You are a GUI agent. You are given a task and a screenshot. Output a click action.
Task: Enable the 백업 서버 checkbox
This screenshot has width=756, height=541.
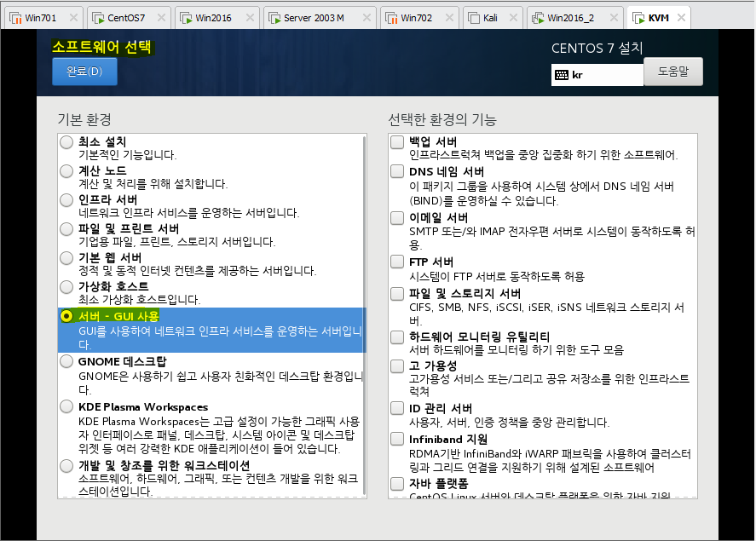(x=397, y=141)
